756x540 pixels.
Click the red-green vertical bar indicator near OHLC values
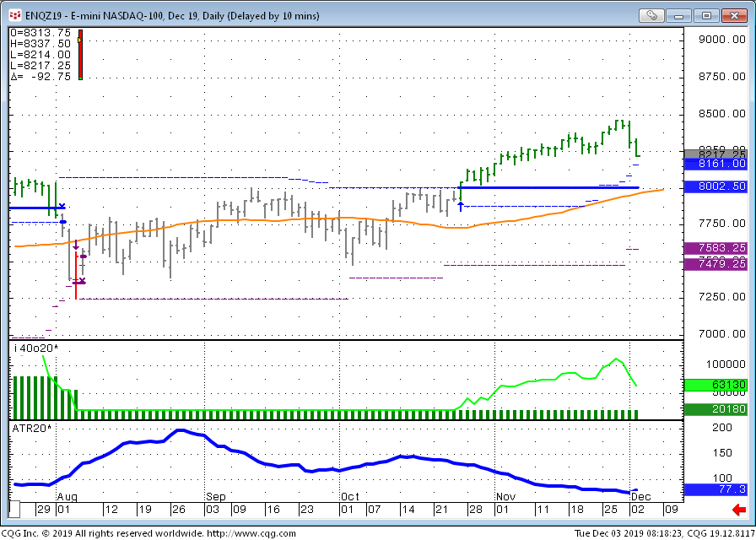[x=80, y=55]
